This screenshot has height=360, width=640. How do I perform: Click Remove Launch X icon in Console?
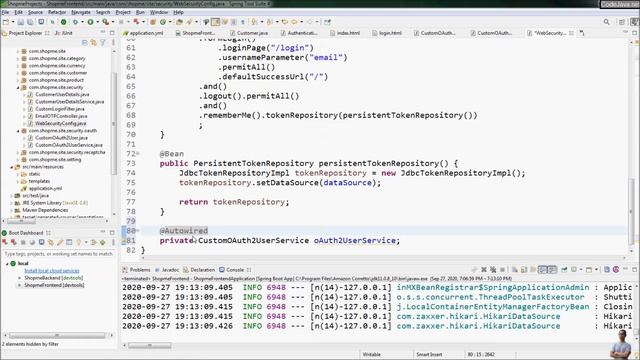484,270
